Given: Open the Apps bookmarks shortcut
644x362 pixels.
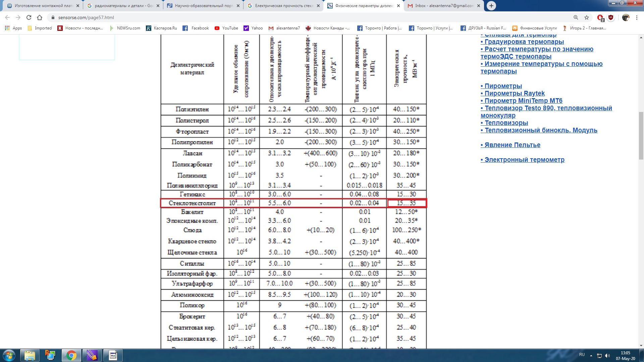Looking at the screenshot, I should pos(13,28).
